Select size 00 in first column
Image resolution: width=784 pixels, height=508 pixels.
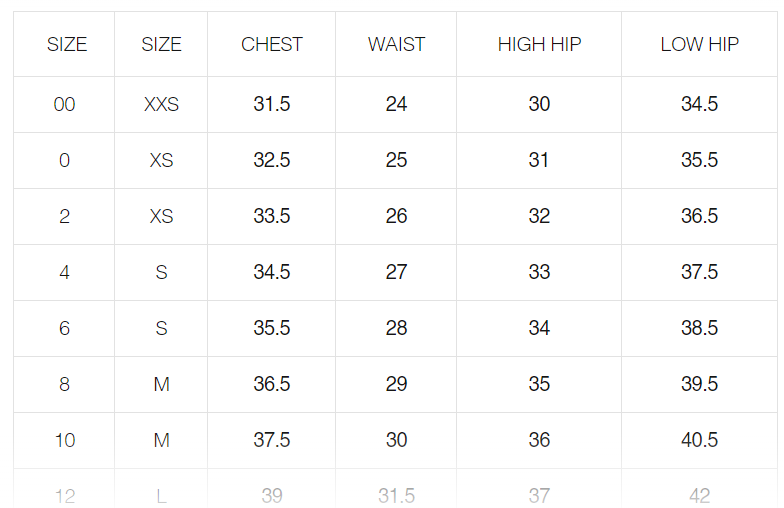pos(64,105)
